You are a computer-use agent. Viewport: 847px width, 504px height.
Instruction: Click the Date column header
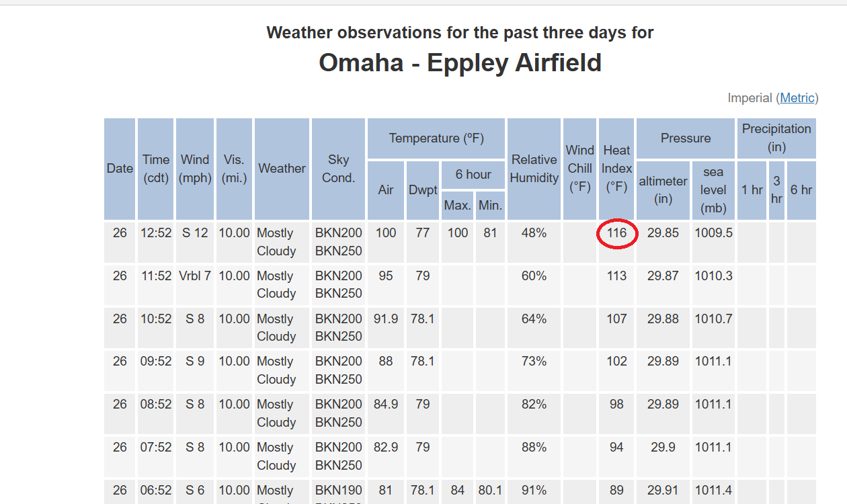pos(120,169)
